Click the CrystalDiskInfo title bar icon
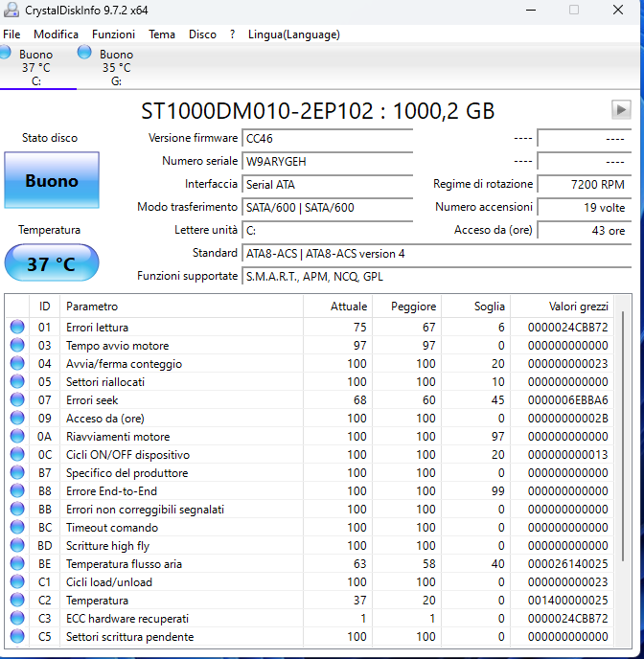 [x=11, y=11]
